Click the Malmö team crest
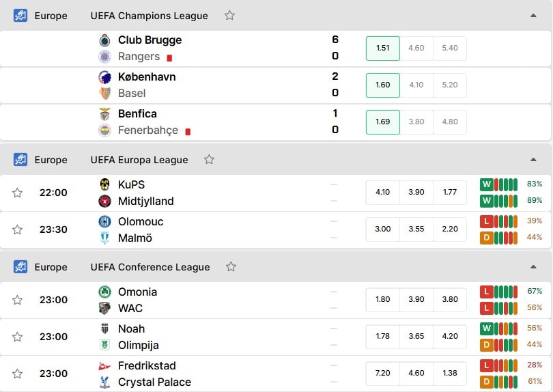The width and height of the screenshot is (553, 392). 104,238
